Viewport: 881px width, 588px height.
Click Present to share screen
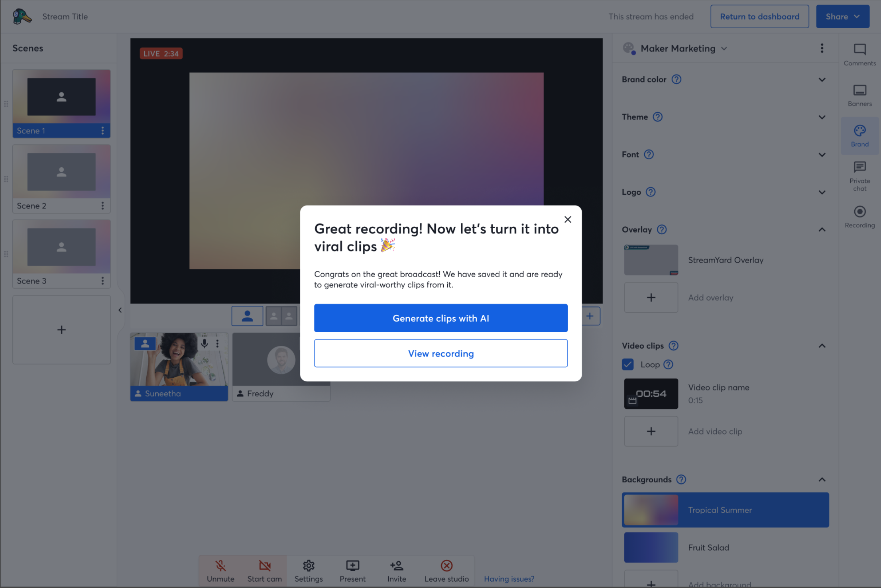[x=352, y=571]
